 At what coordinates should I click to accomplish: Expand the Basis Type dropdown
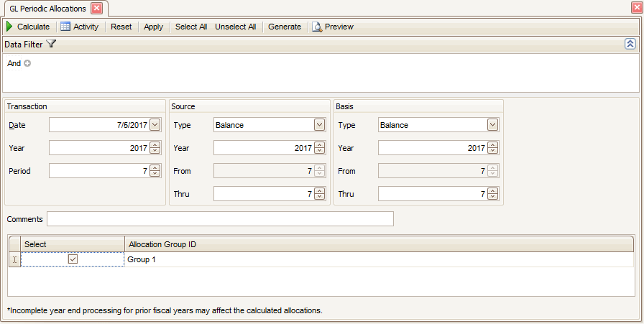[x=492, y=125]
